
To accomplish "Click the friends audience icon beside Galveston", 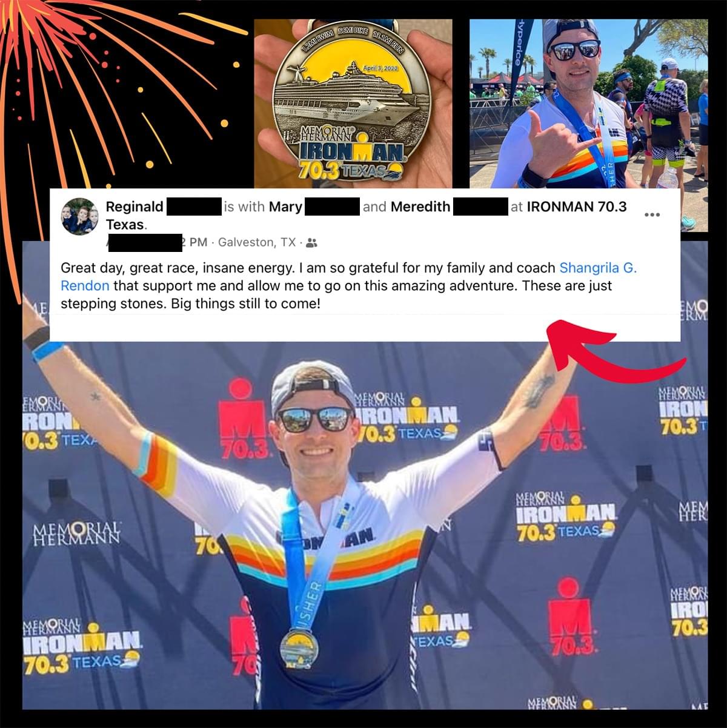I will pyautogui.click(x=311, y=243).
